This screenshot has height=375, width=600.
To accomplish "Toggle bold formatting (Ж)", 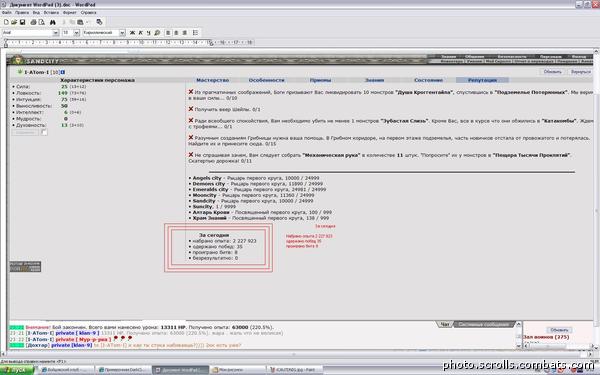I will click(132, 33).
